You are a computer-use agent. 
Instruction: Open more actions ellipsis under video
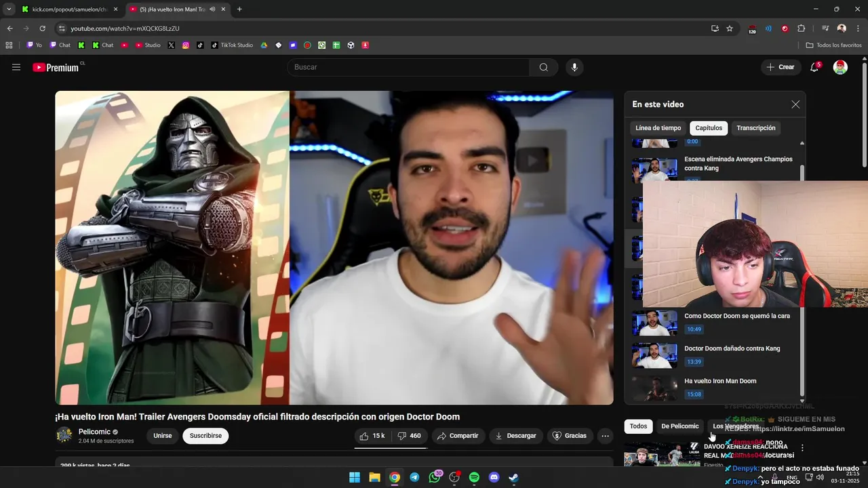tap(605, 436)
